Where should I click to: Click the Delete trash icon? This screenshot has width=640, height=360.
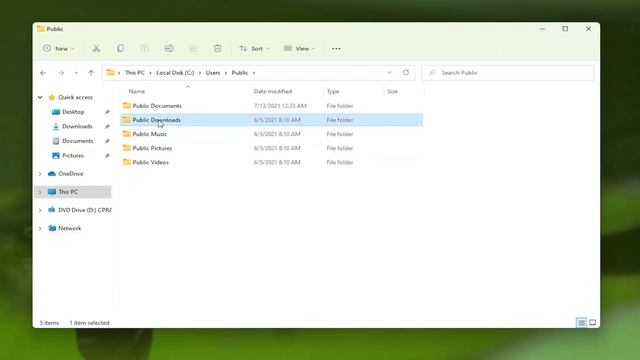[x=217, y=48]
